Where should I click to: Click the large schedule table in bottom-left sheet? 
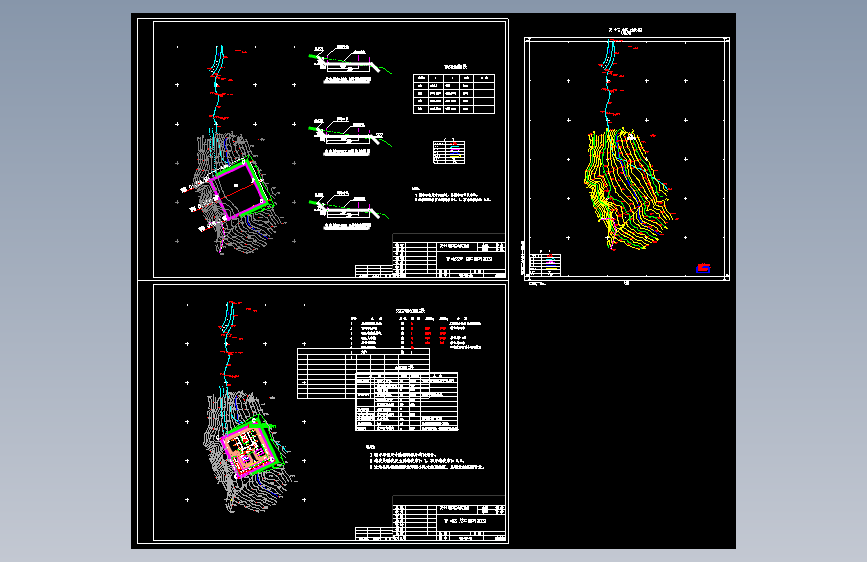pos(406,402)
